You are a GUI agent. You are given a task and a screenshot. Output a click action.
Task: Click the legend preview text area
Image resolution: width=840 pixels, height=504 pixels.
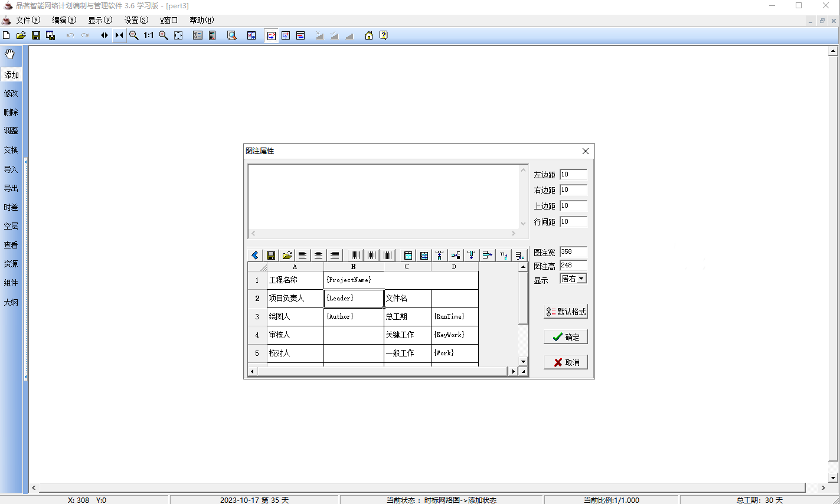click(383, 197)
